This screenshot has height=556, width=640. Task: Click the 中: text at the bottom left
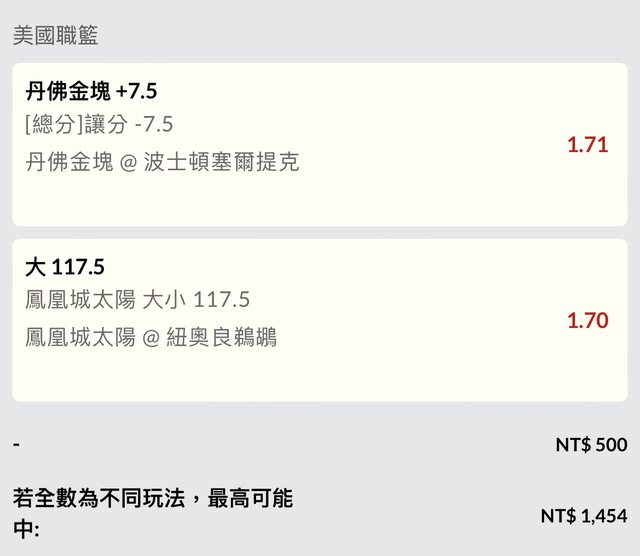click(x=25, y=530)
